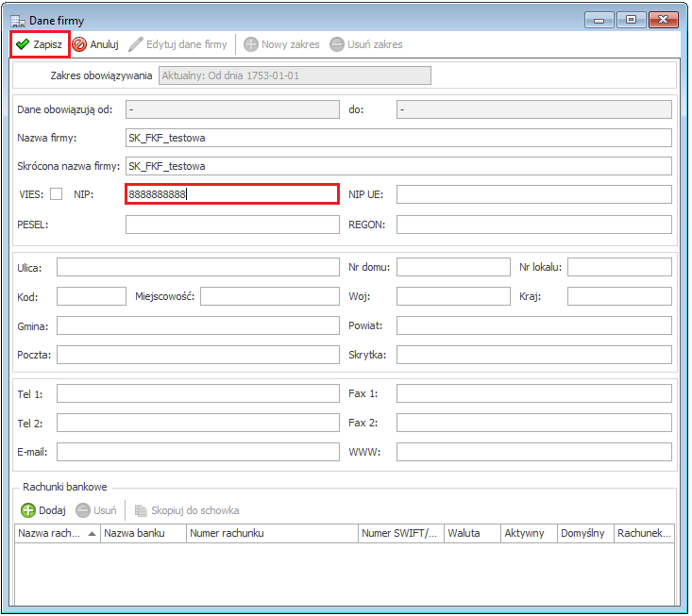Image resolution: width=692 pixels, height=616 pixels.
Task: Click the Miejscowość field
Action: pyautogui.click(x=270, y=296)
